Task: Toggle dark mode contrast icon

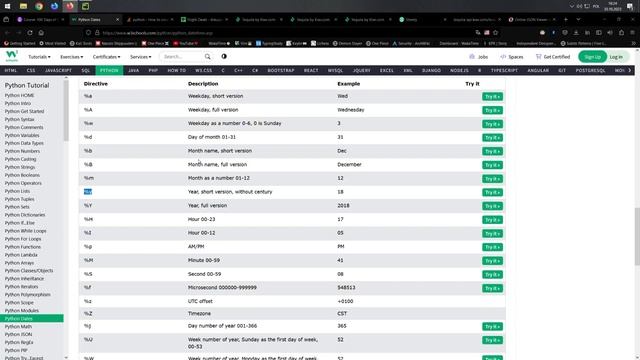Action: pyautogui.click(x=224, y=56)
